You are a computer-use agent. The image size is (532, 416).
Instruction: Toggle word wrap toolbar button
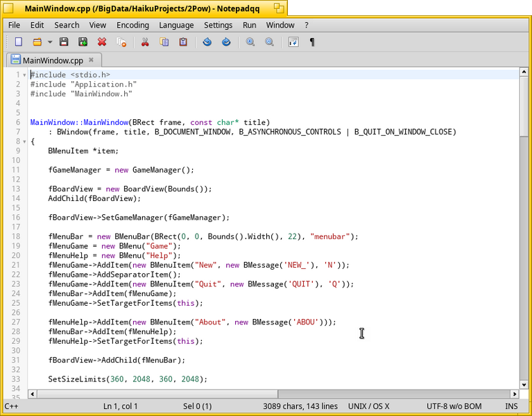tap(293, 42)
